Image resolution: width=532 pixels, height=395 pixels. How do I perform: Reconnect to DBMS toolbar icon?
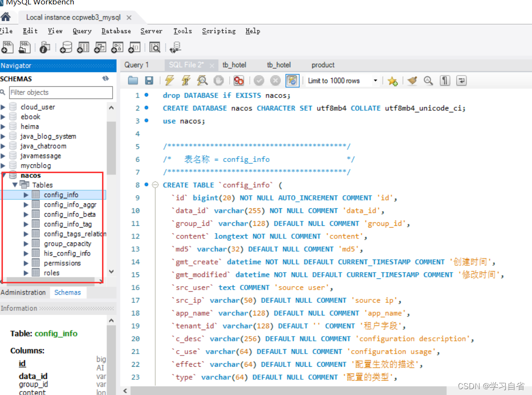(x=175, y=47)
